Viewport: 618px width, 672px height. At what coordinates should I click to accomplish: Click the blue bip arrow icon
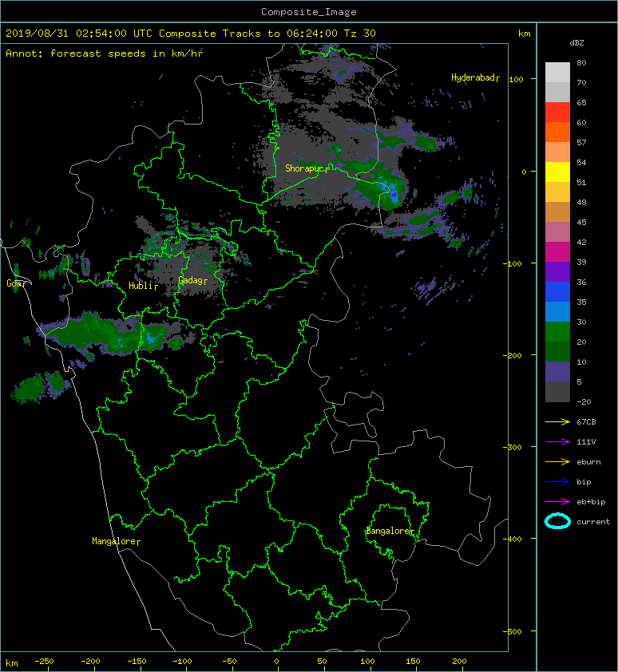[557, 482]
